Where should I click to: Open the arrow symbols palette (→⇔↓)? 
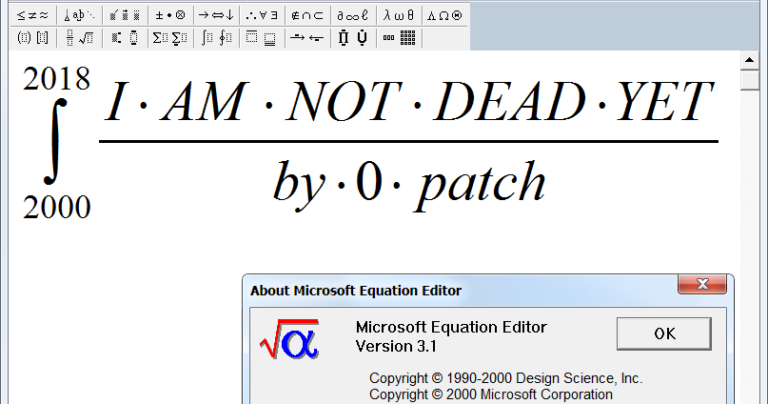click(x=216, y=16)
